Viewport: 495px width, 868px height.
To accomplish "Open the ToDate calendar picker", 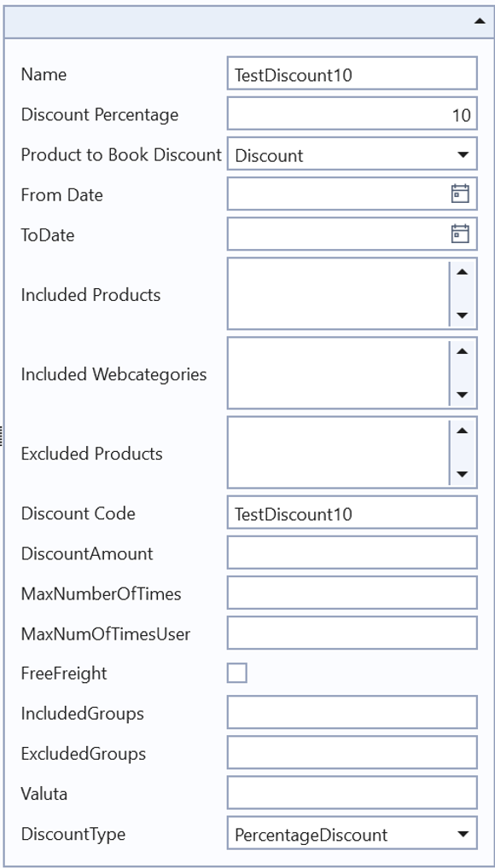I will click(x=460, y=234).
